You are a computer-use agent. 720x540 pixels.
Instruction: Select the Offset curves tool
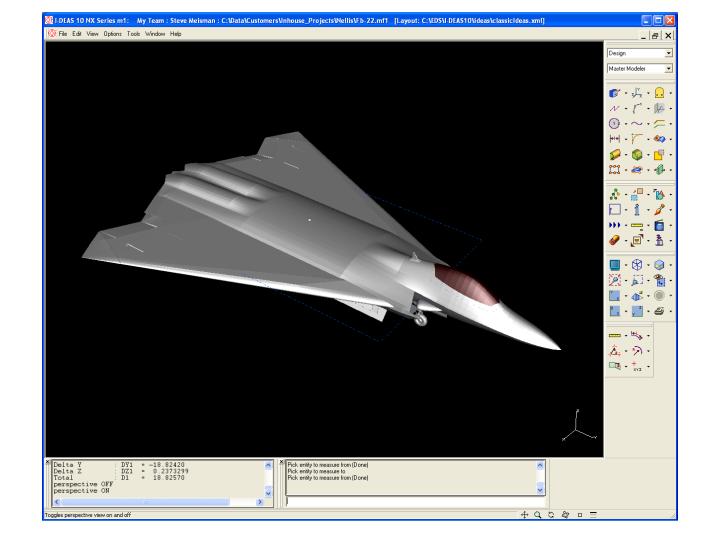click(659, 124)
